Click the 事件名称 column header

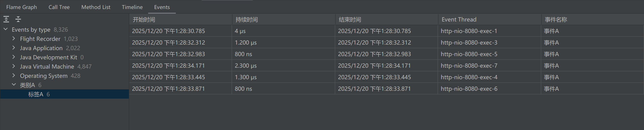(x=556, y=20)
